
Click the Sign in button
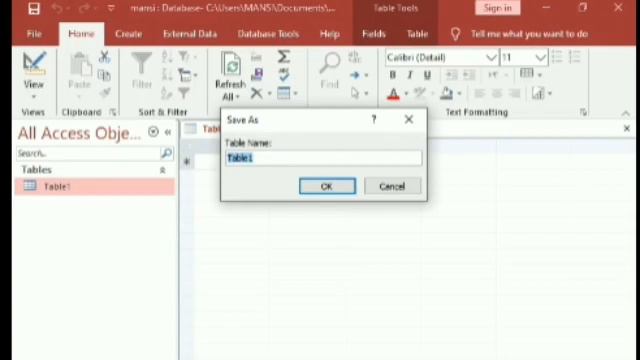tap(498, 8)
